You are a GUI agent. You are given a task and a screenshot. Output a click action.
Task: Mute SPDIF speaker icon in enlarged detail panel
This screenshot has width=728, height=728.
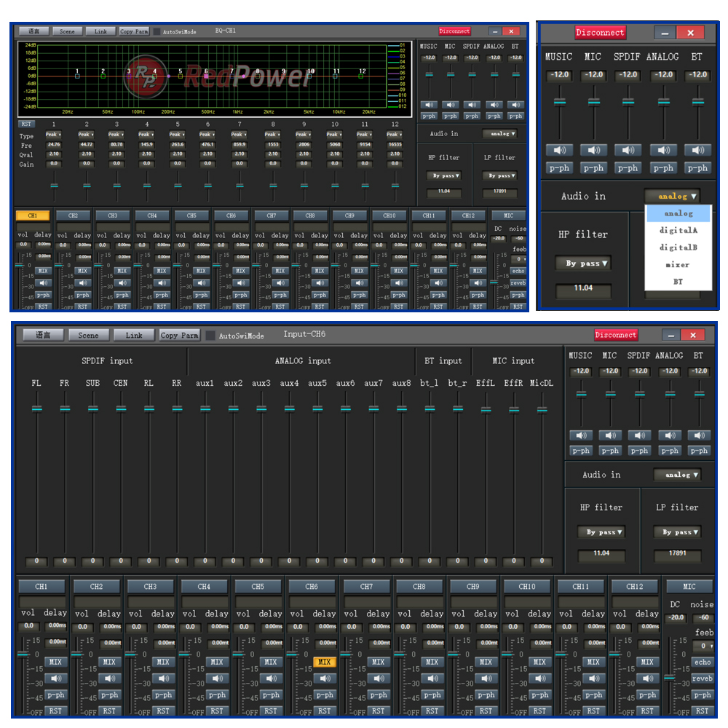(x=628, y=150)
